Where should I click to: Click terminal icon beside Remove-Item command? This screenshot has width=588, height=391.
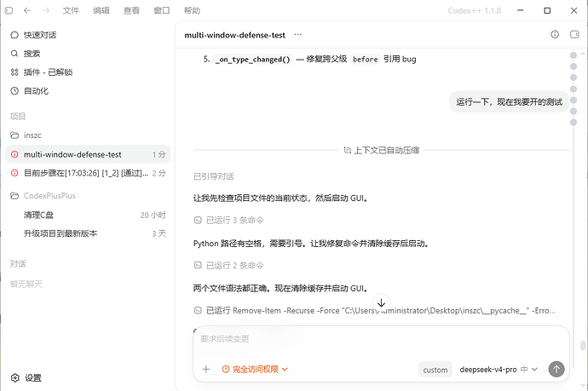point(198,310)
